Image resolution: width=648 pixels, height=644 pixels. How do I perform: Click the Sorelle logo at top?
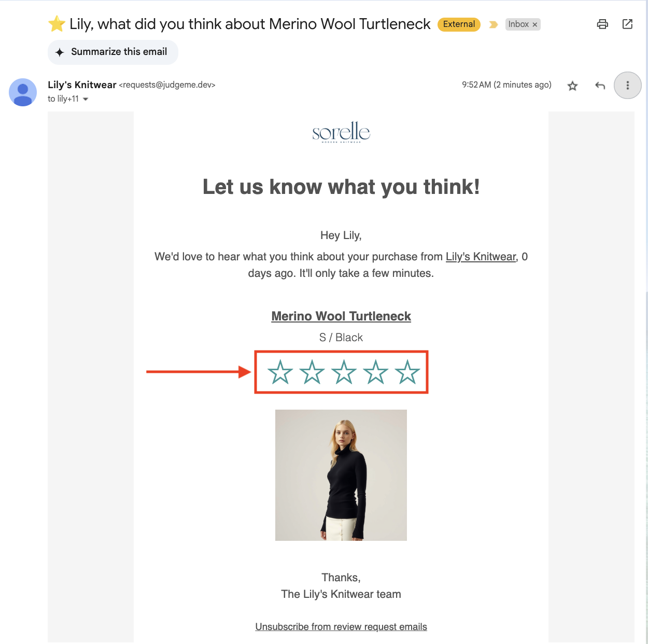341,132
